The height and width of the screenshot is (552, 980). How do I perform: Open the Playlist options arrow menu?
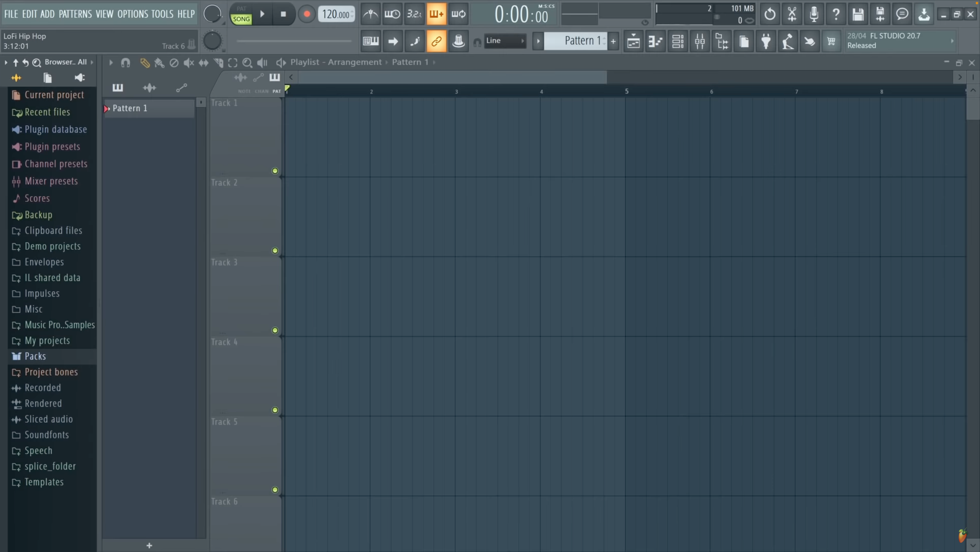coord(111,62)
